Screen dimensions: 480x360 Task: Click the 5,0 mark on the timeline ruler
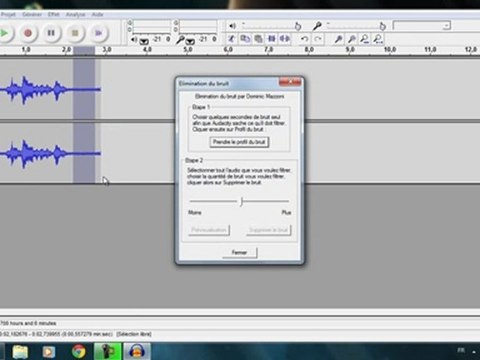[x=188, y=50]
